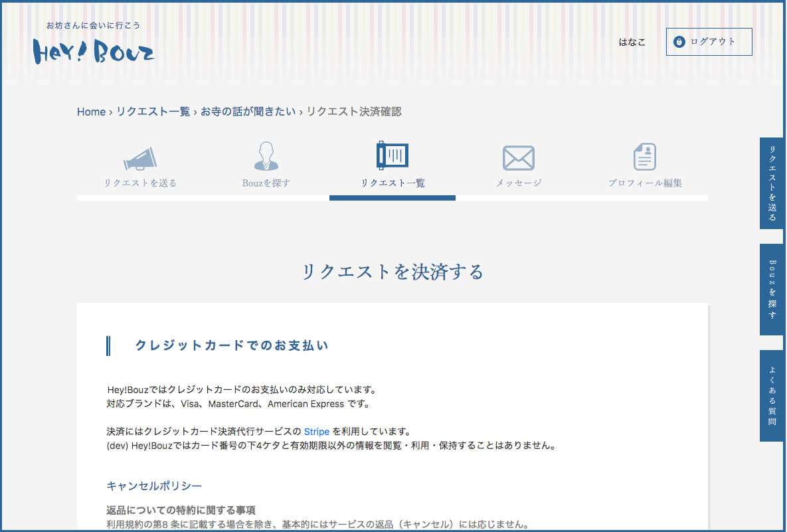
Task: Click the Hey! Bouz logo
Action: coord(94,50)
